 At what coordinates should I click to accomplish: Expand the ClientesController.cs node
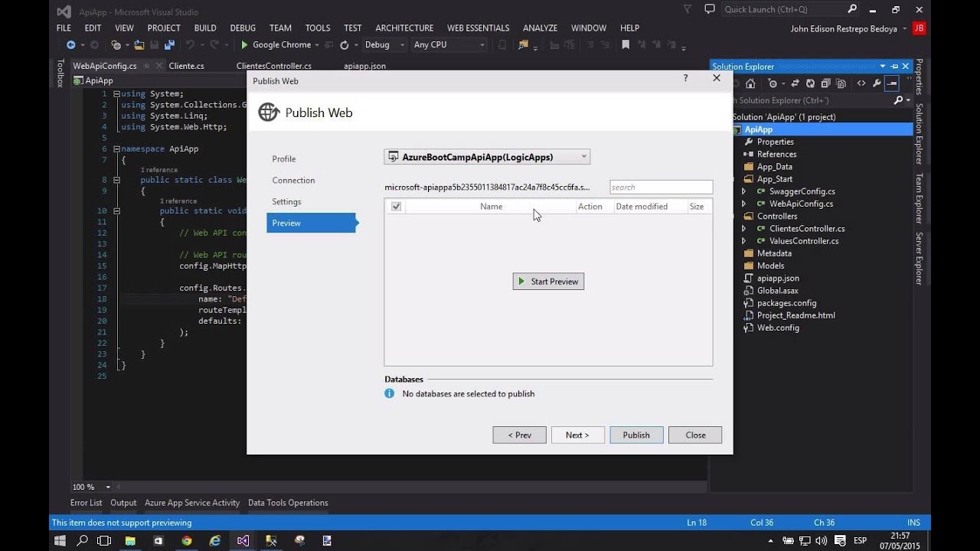(x=743, y=229)
